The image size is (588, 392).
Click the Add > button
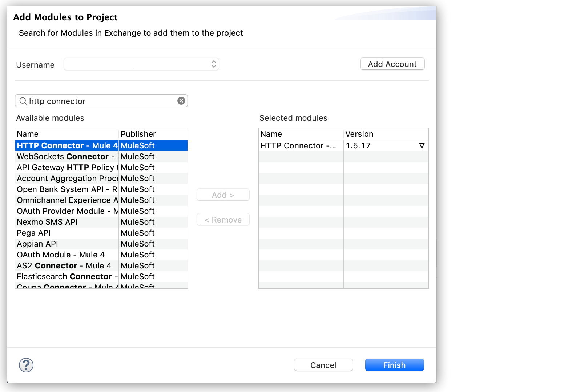(223, 195)
